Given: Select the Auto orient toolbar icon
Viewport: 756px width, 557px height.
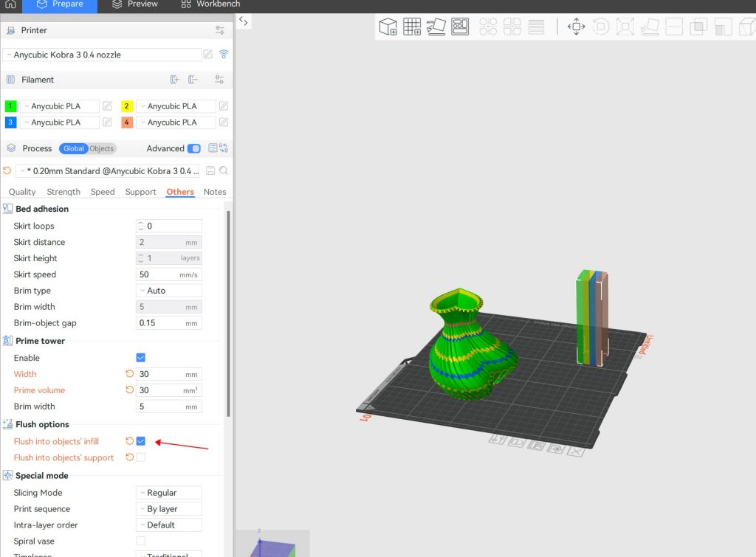Looking at the screenshot, I should point(436,27).
